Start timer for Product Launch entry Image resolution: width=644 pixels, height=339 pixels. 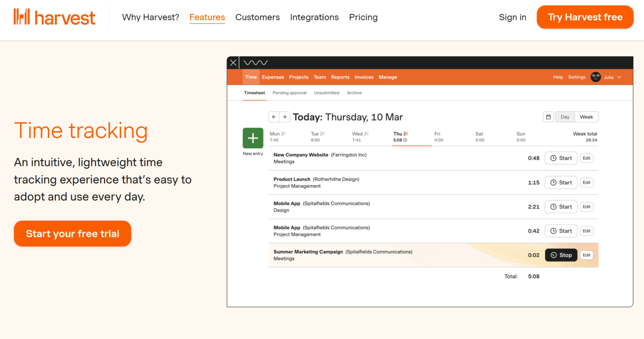click(561, 182)
